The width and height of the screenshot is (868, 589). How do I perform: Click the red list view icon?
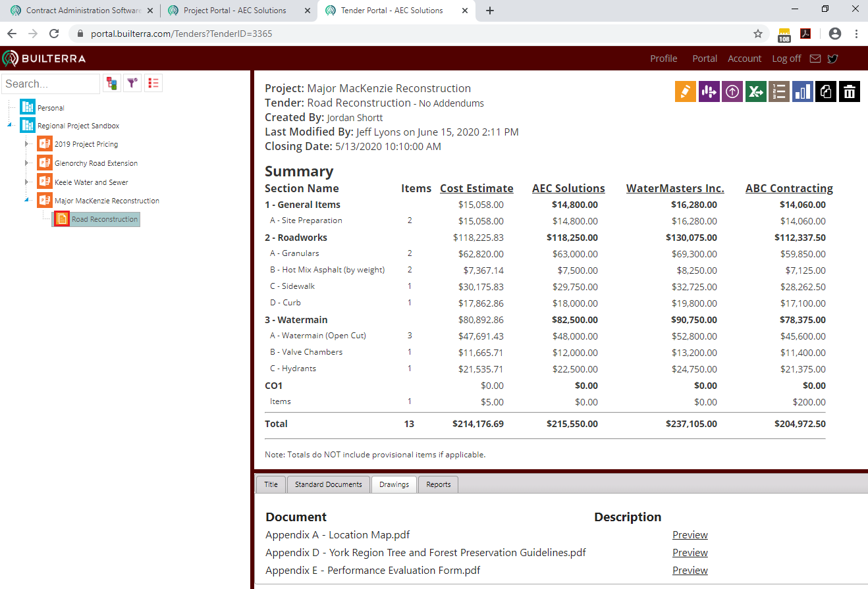[x=153, y=84]
